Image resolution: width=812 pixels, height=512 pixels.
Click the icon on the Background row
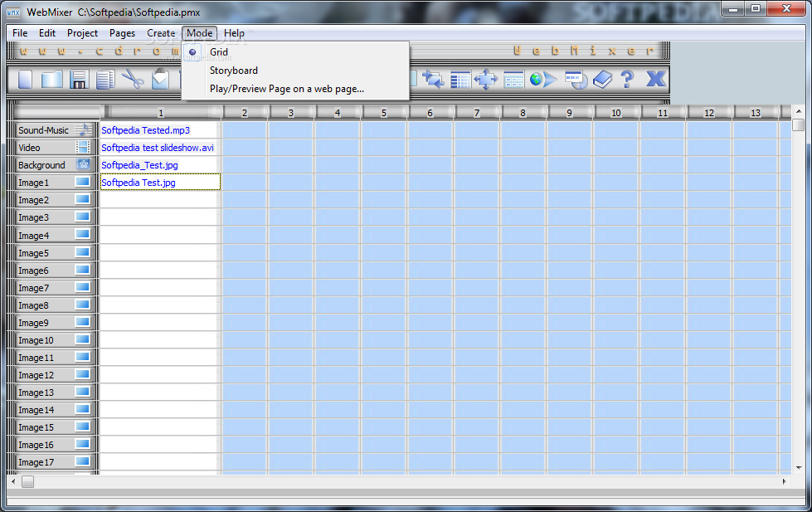click(x=83, y=165)
